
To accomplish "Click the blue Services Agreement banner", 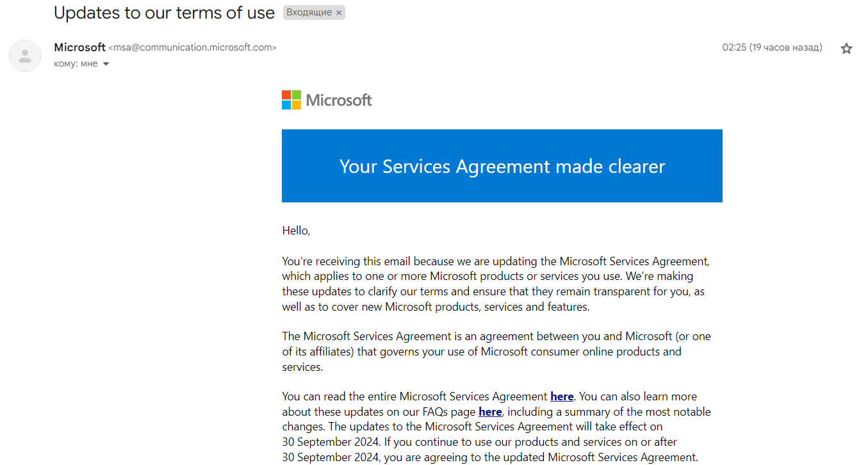I will 502,166.
